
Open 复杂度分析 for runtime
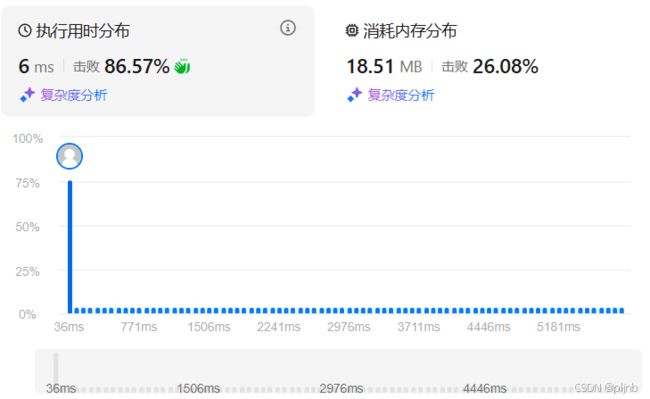(74, 95)
